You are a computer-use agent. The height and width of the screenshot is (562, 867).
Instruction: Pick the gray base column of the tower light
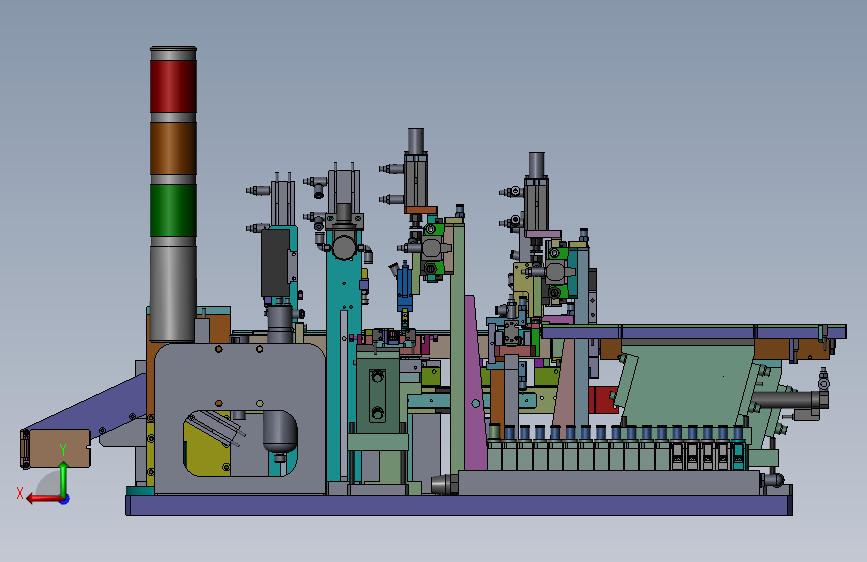point(173,293)
